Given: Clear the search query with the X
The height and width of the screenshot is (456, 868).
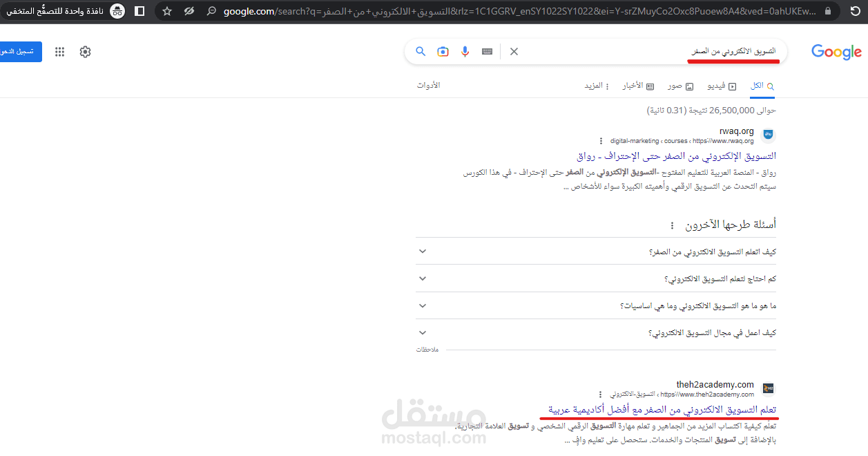Looking at the screenshot, I should tap(514, 51).
